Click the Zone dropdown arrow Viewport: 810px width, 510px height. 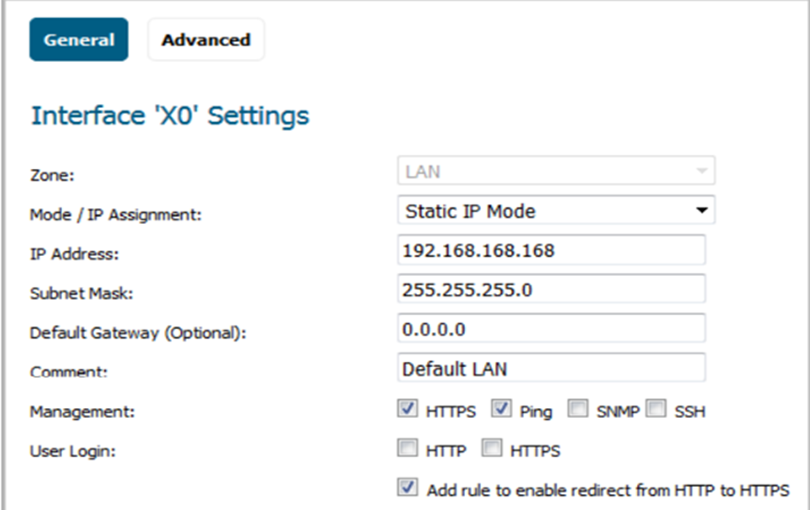pyautogui.click(x=702, y=171)
